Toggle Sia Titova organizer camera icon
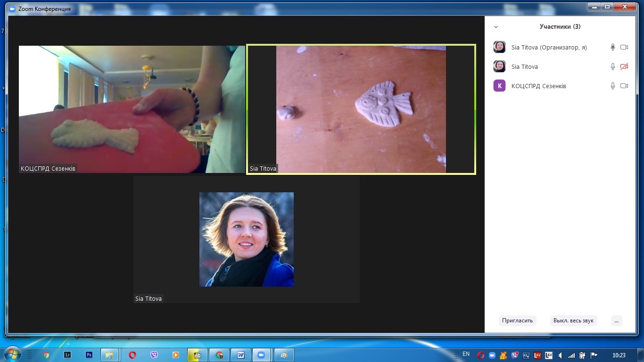Image resolution: width=644 pixels, height=362 pixels. tap(624, 47)
